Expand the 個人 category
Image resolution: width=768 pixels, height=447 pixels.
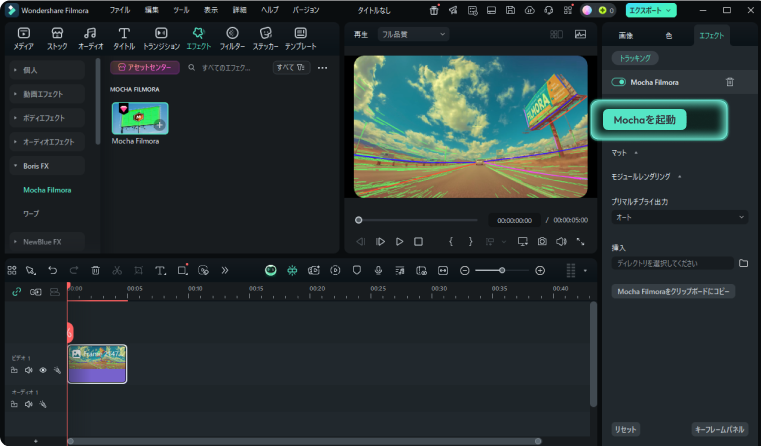pyautogui.click(x=47, y=70)
